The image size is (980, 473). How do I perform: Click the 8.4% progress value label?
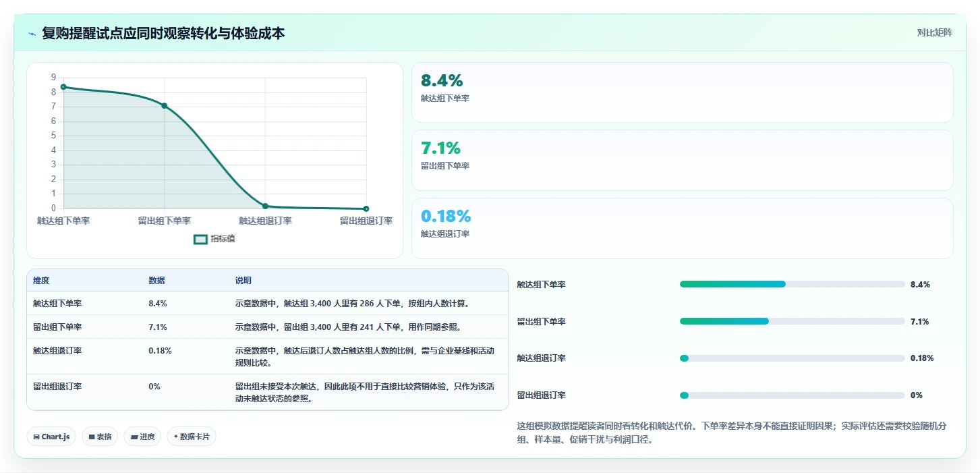(x=920, y=285)
